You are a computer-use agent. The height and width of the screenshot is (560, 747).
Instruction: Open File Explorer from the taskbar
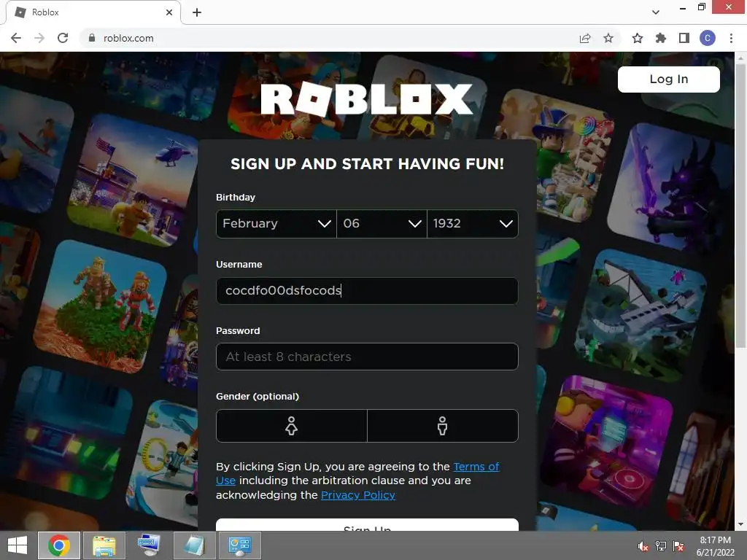tap(104, 545)
